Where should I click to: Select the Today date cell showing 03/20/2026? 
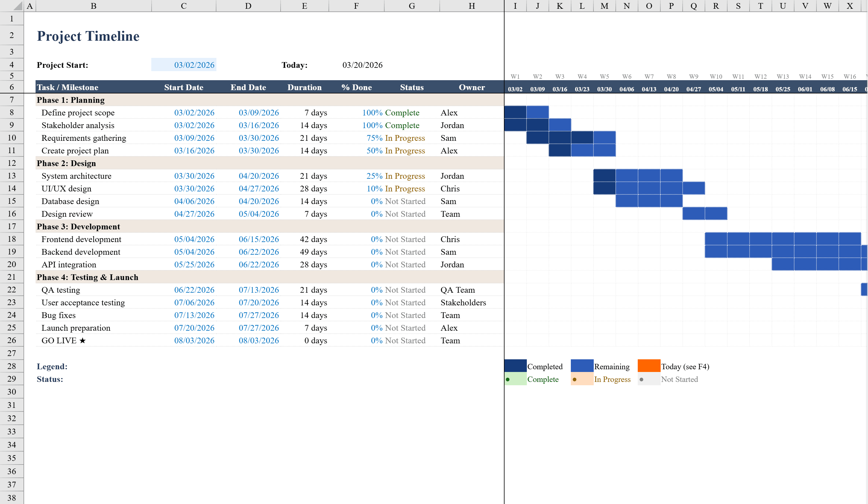(x=363, y=65)
